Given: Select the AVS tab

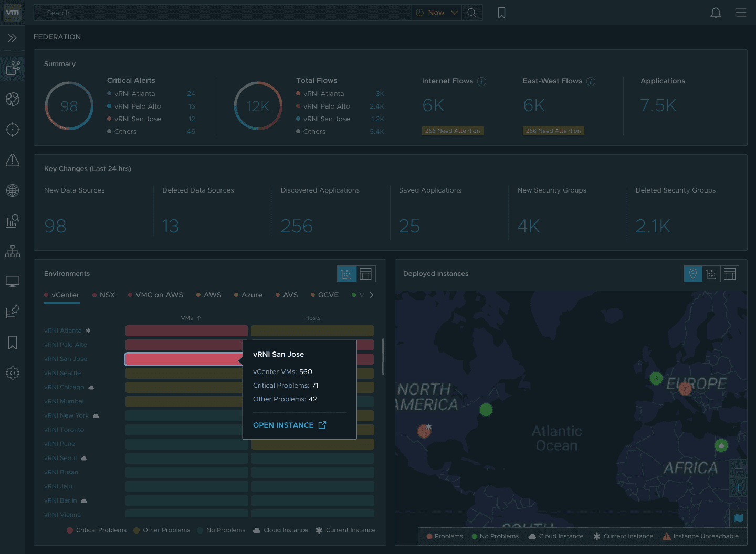Looking at the screenshot, I should 287,295.
